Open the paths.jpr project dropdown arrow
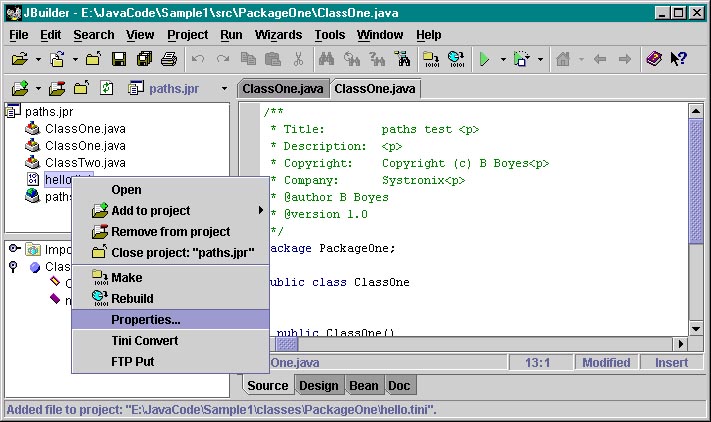 (x=224, y=89)
